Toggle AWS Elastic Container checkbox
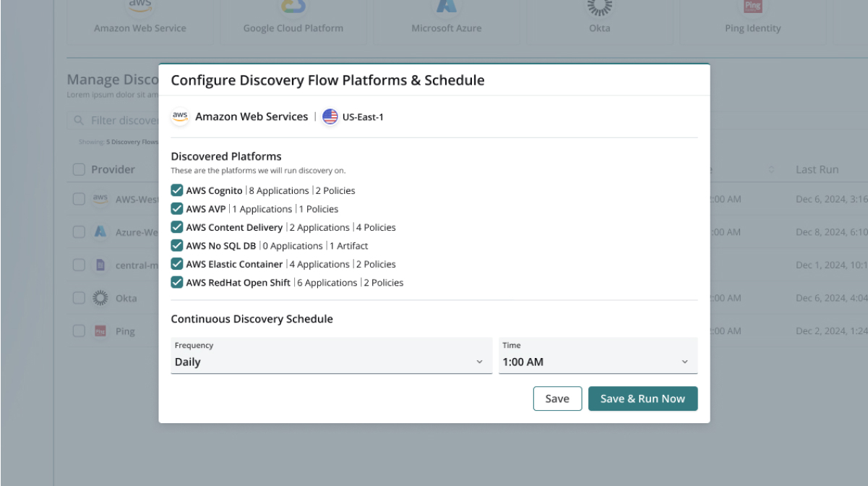Viewport: 868px width, 486px height. [177, 264]
